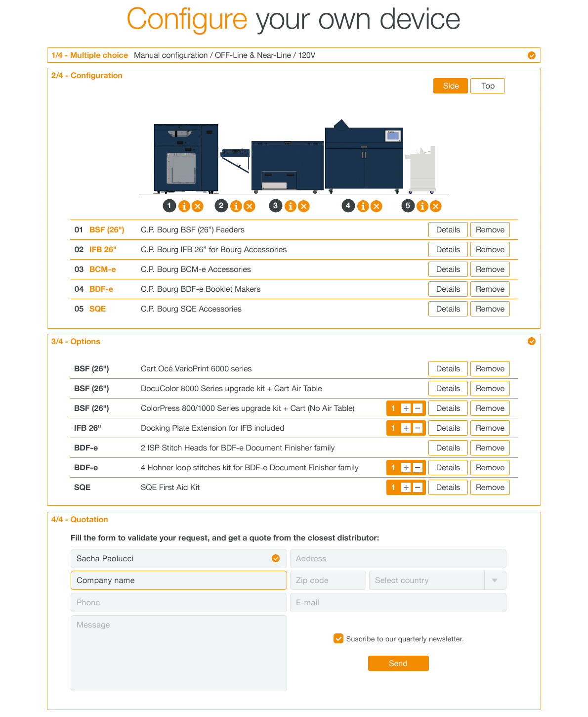Select the white SQE machine image
Viewport: 588px width, 717px height.
420,170
